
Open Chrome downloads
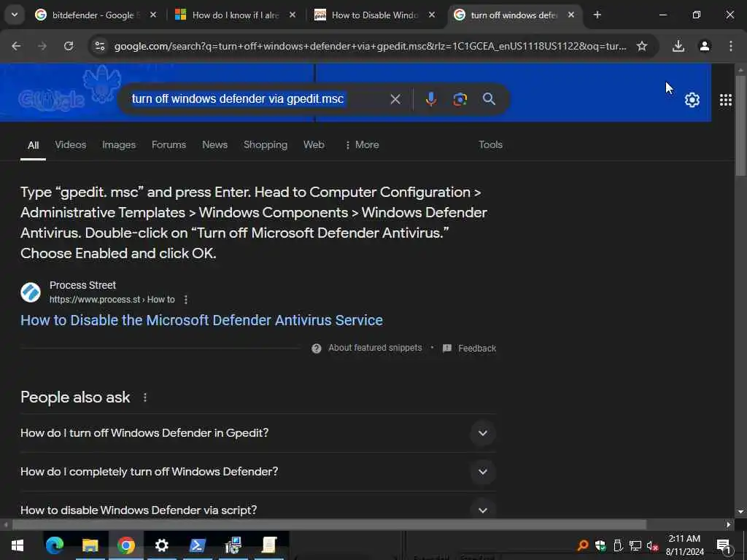678,46
